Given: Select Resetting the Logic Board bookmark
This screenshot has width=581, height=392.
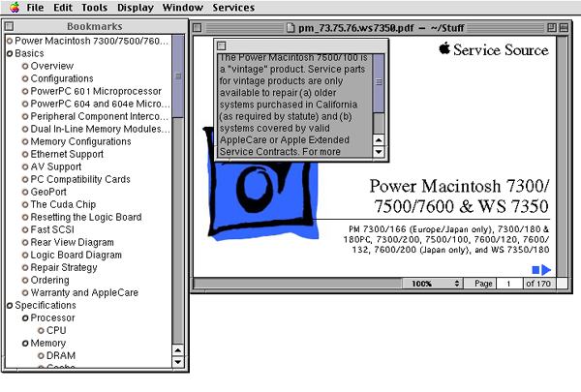Looking at the screenshot, I should pos(86,217).
